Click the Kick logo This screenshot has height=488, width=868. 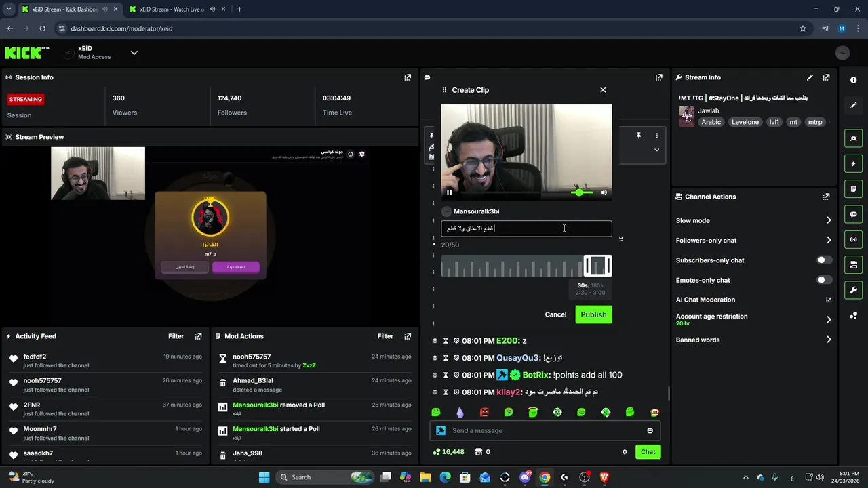(x=27, y=52)
